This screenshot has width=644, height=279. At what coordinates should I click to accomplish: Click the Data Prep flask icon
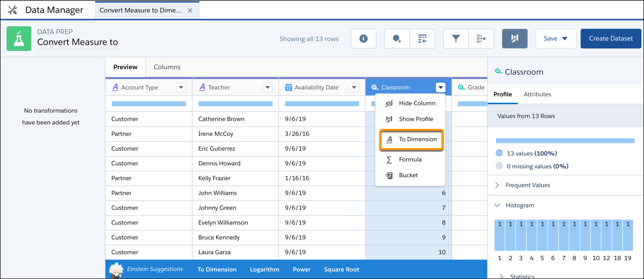19,39
